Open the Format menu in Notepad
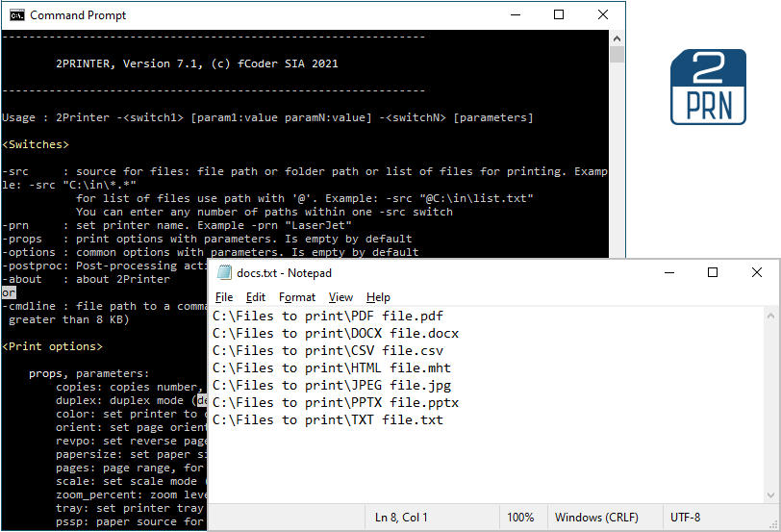Screen dimensions: 781x532 click(297, 297)
